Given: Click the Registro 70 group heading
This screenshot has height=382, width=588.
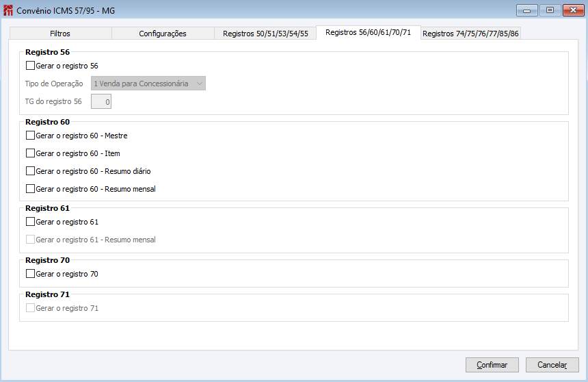Looking at the screenshot, I should coord(48,260).
